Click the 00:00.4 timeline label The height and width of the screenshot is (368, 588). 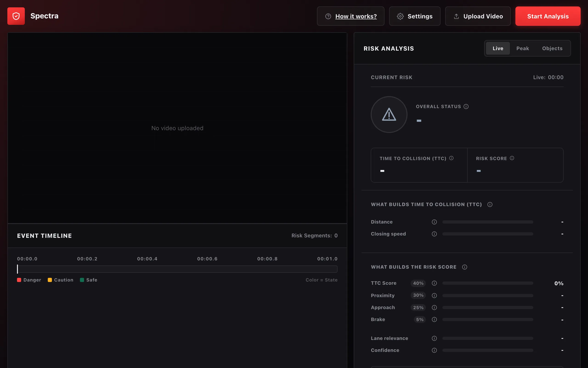(147, 259)
